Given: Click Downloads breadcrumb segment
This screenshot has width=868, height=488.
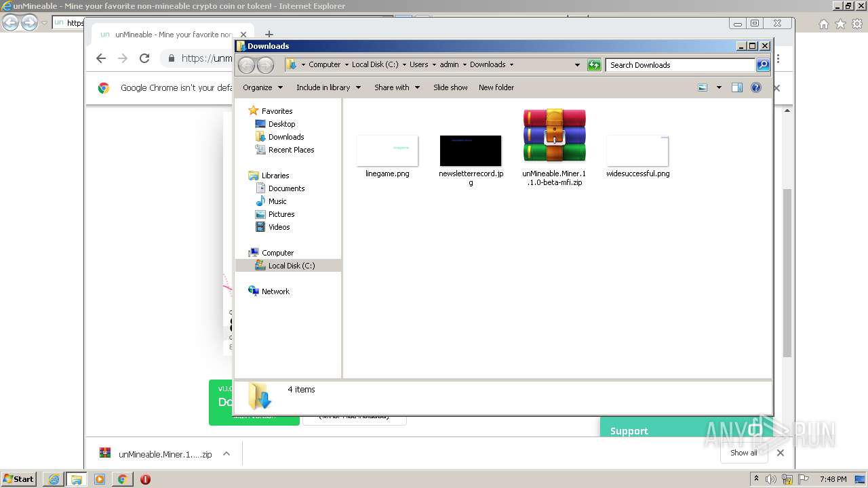Looking at the screenshot, I should (488, 65).
